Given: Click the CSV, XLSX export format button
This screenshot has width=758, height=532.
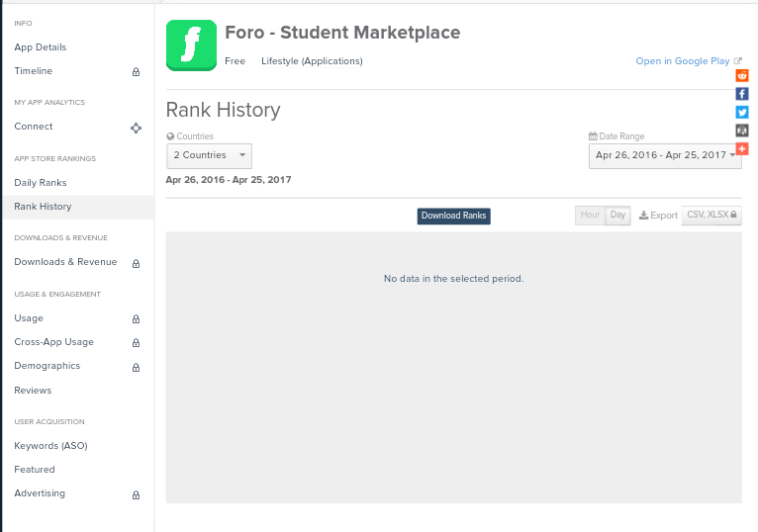Looking at the screenshot, I should click(711, 216).
